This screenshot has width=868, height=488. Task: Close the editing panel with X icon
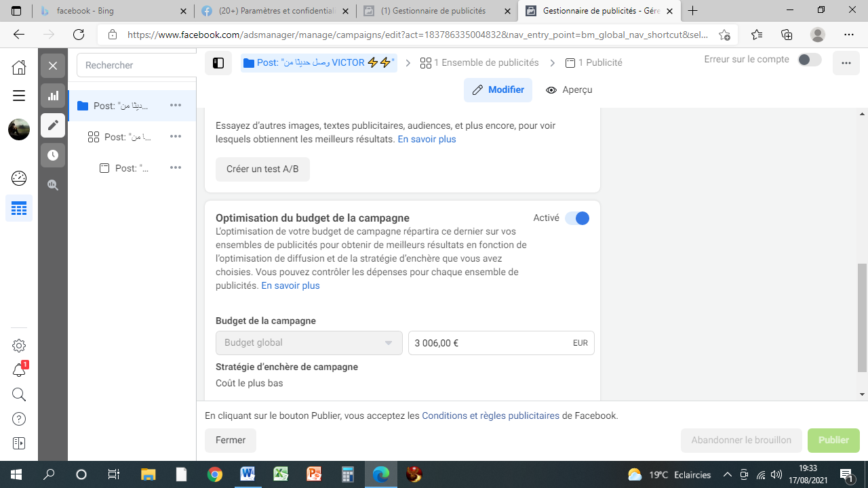tap(53, 66)
